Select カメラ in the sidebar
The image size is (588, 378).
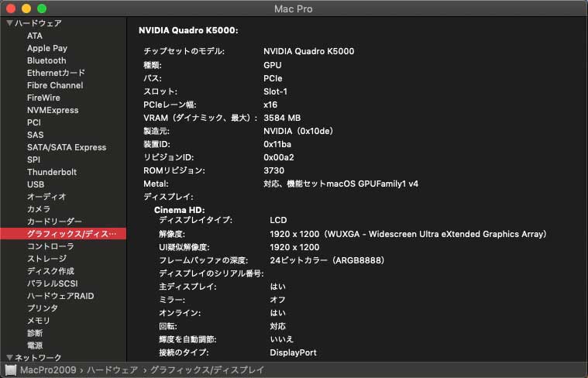point(39,209)
